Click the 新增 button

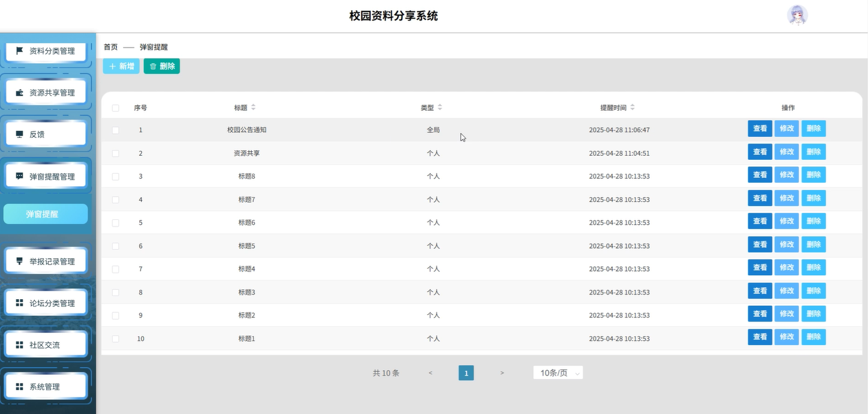coord(121,66)
